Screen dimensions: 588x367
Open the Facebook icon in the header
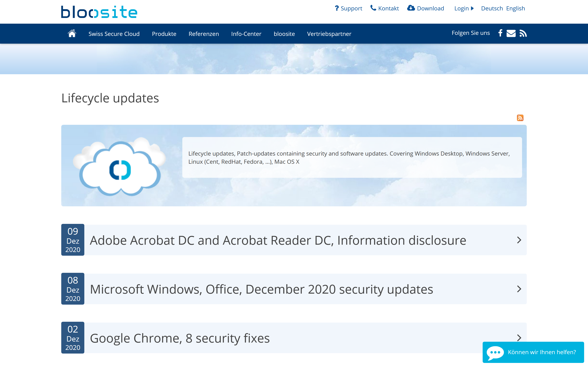(500, 33)
